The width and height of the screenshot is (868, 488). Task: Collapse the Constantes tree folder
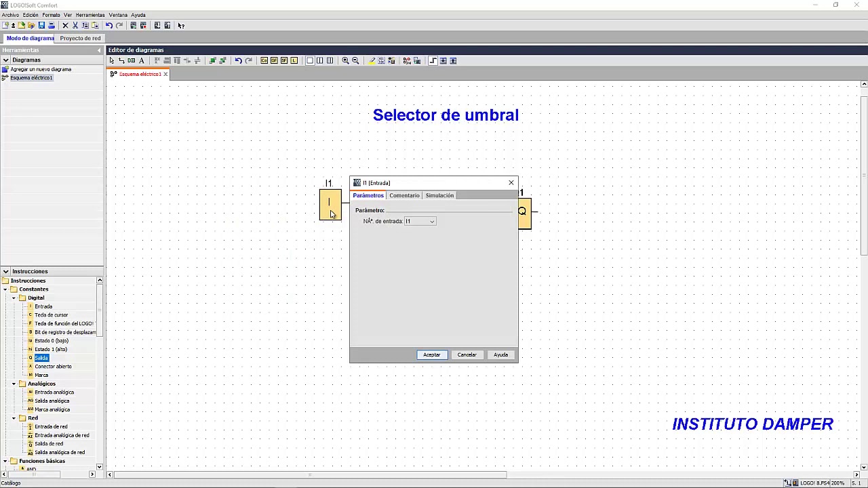click(5, 289)
